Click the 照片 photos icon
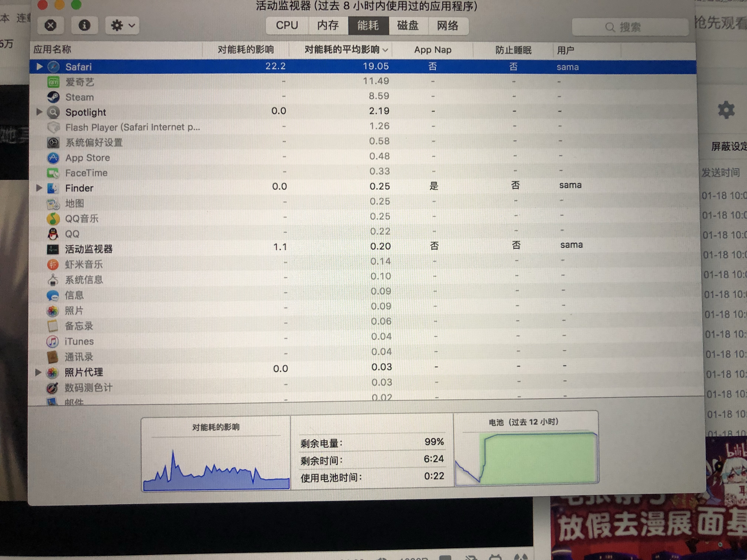 (52, 311)
